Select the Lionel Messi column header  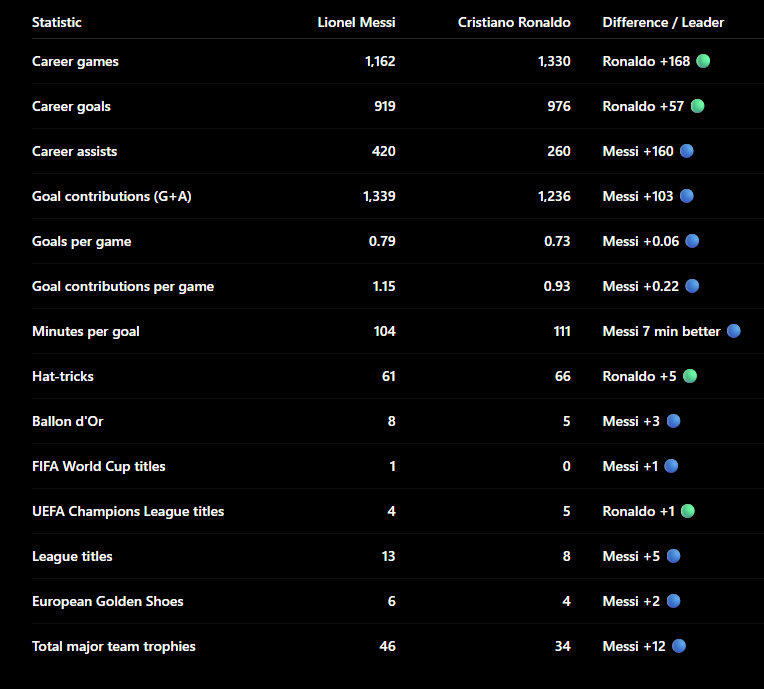click(356, 22)
